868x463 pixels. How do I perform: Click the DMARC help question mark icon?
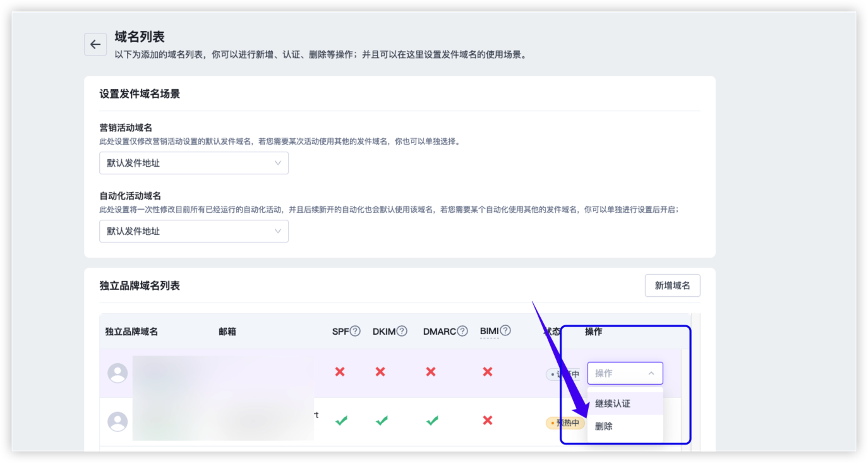pyautogui.click(x=462, y=331)
